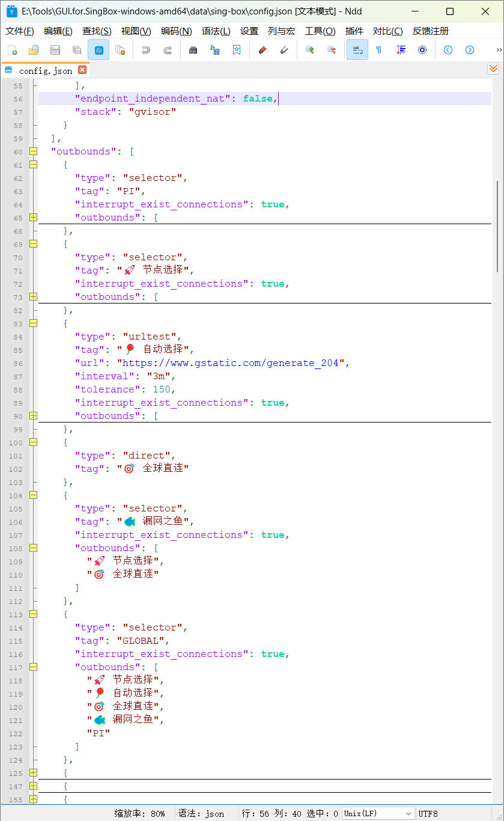Collapse the block at line 100
Image resolution: width=504 pixels, height=821 pixels.
click(x=33, y=442)
